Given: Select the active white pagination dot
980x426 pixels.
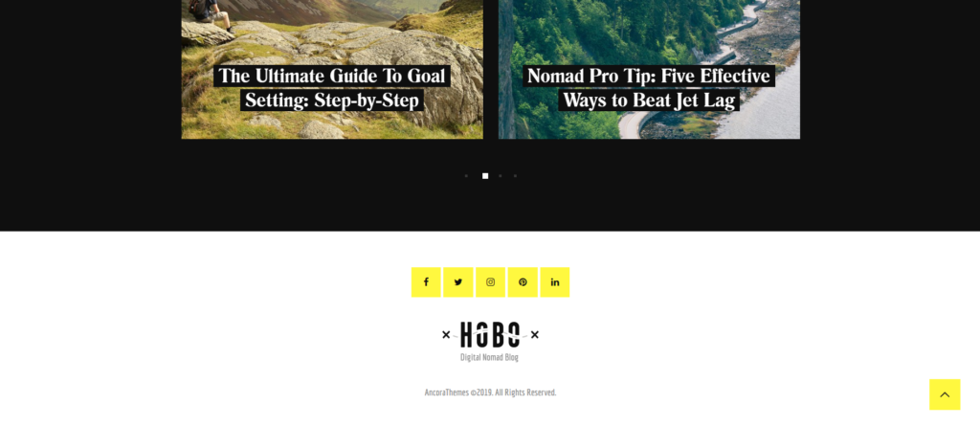Looking at the screenshot, I should [485, 176].
